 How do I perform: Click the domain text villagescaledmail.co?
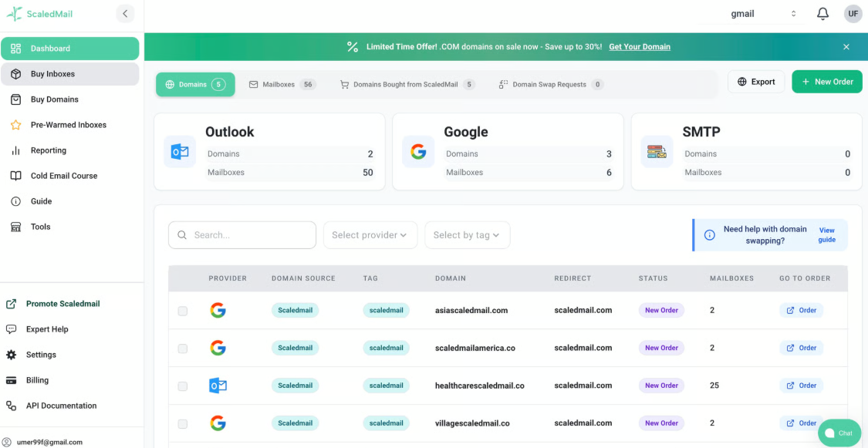coord(472,423)
